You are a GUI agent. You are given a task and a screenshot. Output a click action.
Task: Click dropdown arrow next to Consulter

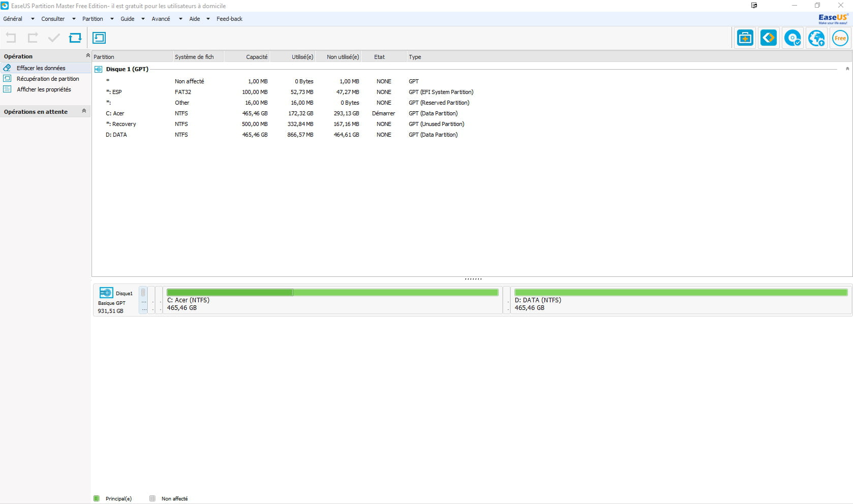[74, 19]
